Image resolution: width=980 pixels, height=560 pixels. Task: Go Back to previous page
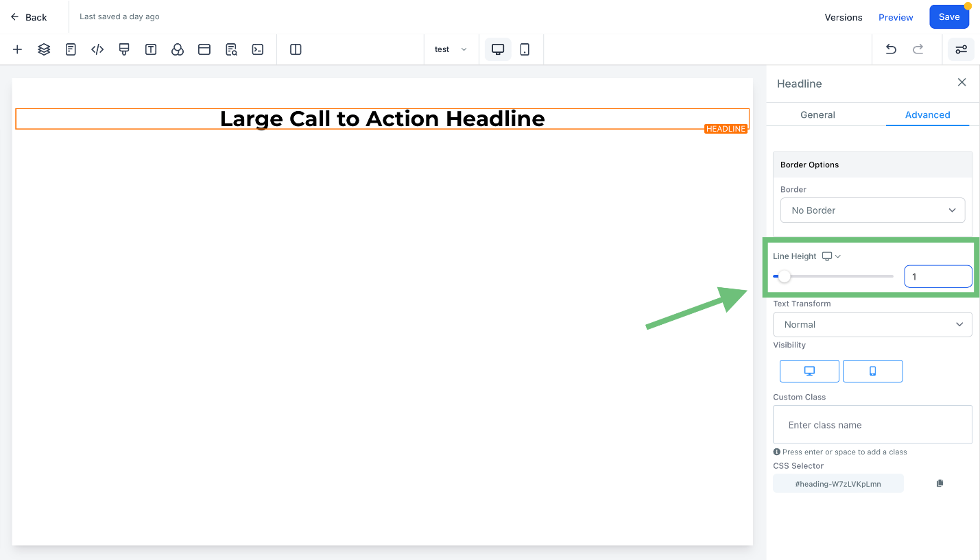[29, 17]
